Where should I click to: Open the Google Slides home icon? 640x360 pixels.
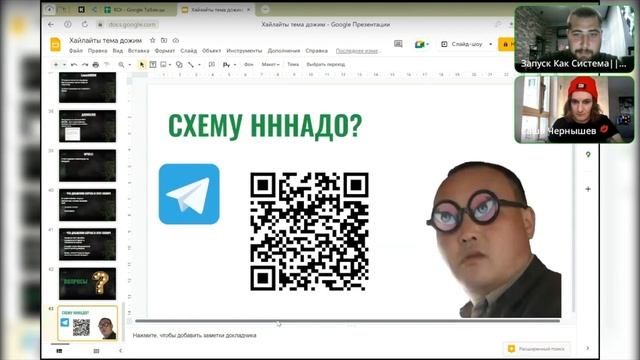click(x=56, y=44)
